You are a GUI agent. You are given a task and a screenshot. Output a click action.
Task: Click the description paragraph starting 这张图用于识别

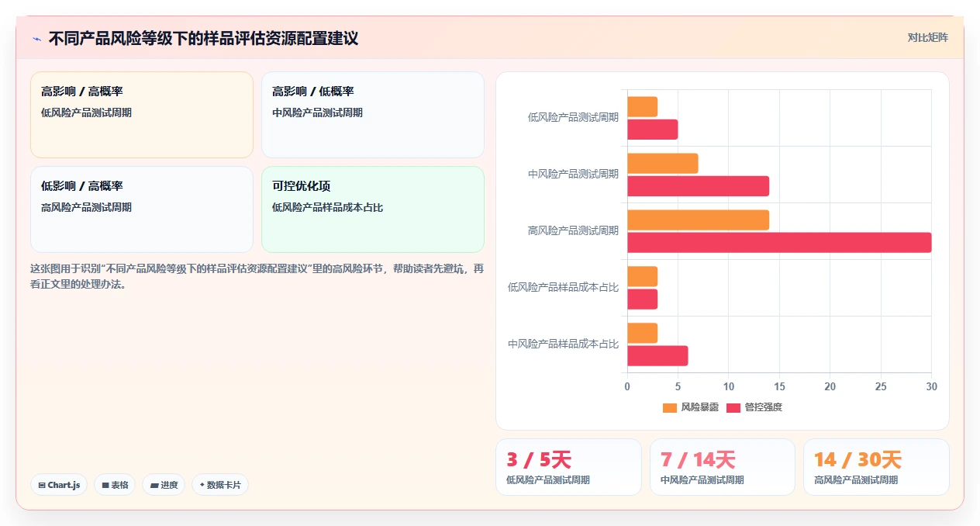coord(257,276)
